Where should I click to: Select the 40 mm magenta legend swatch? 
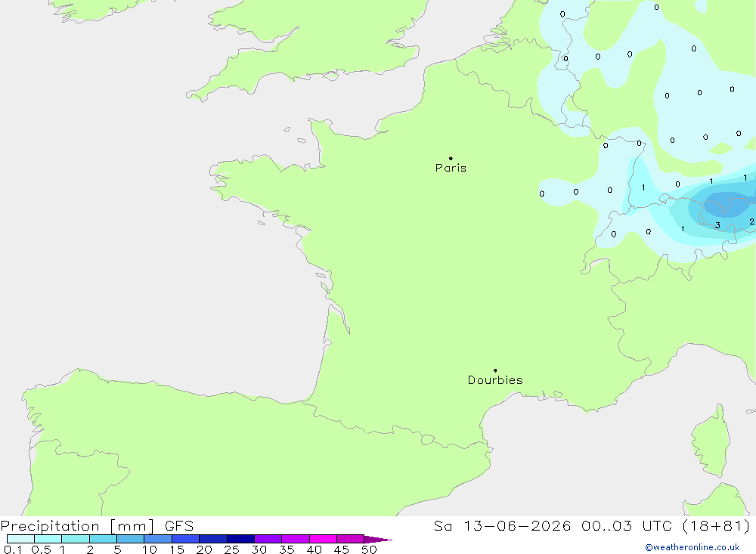point(323,539)
